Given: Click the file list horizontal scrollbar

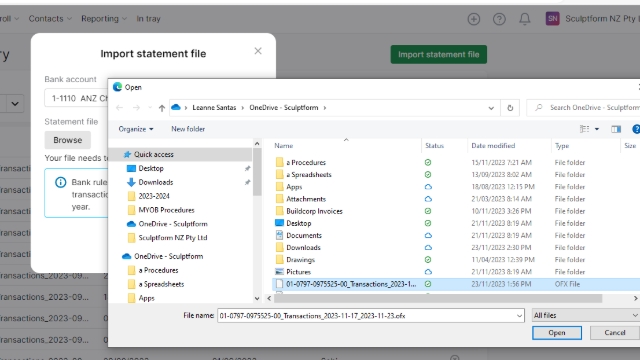Looking at the screenshot, I should click(438, 298).
